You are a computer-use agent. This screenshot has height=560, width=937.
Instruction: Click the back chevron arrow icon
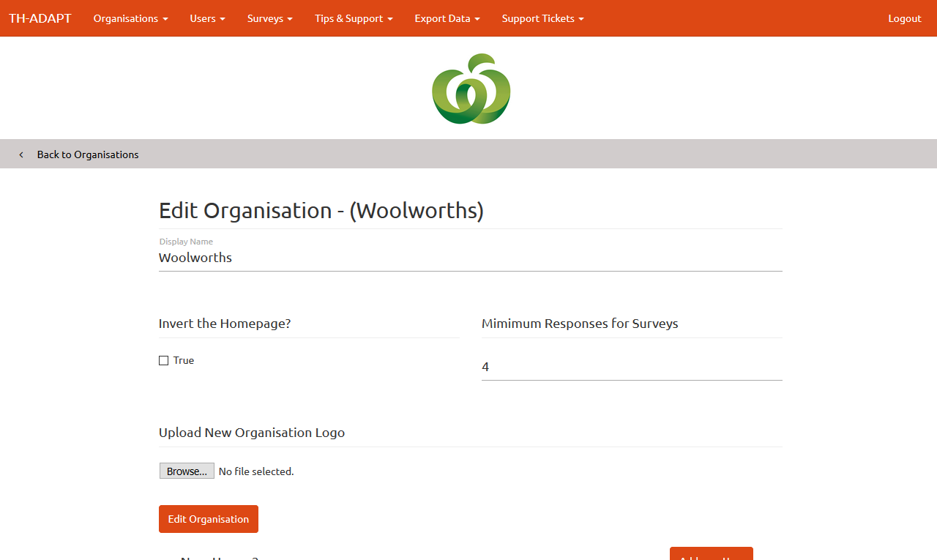21,154
